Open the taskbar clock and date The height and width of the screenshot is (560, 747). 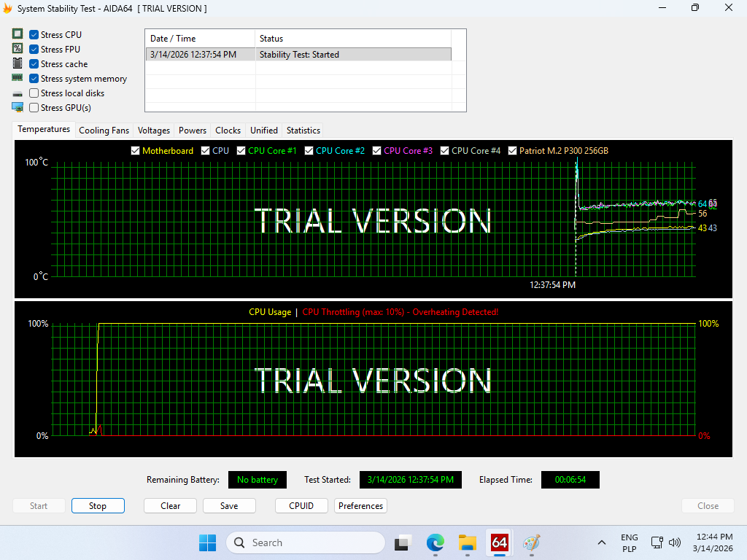point(713,542)
